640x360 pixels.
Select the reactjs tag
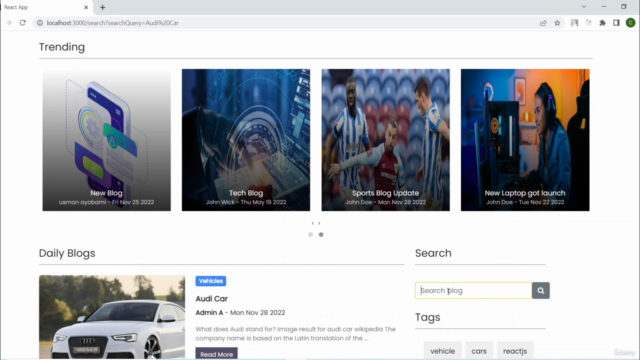(x=515, y=351)
